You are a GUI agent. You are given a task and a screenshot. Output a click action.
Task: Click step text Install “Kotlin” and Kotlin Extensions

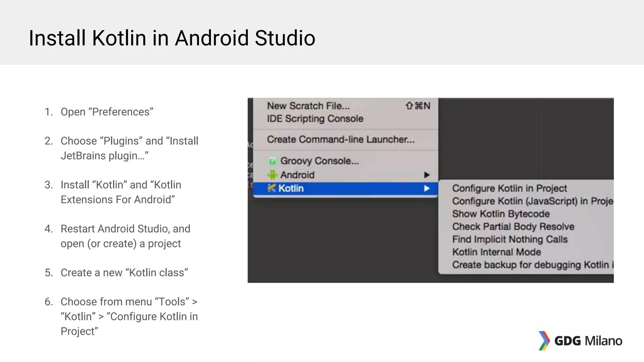coord(121,192)
